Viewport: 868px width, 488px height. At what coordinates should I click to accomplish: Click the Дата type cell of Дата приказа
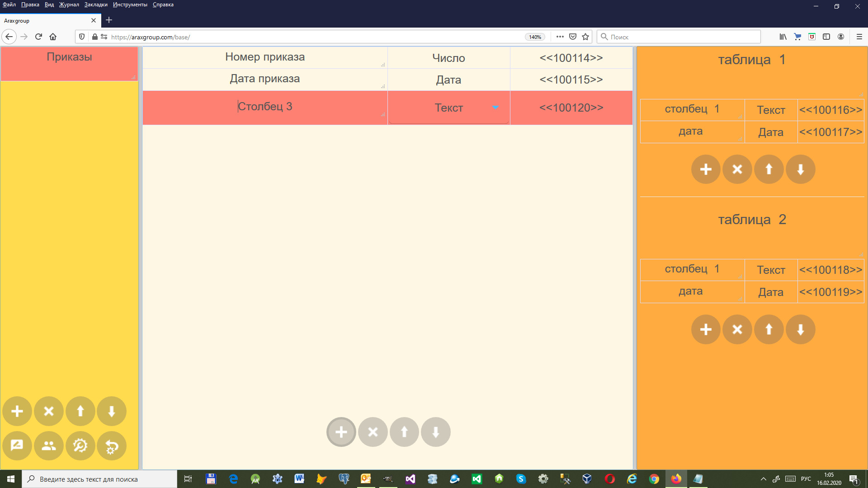coord(448,80)
